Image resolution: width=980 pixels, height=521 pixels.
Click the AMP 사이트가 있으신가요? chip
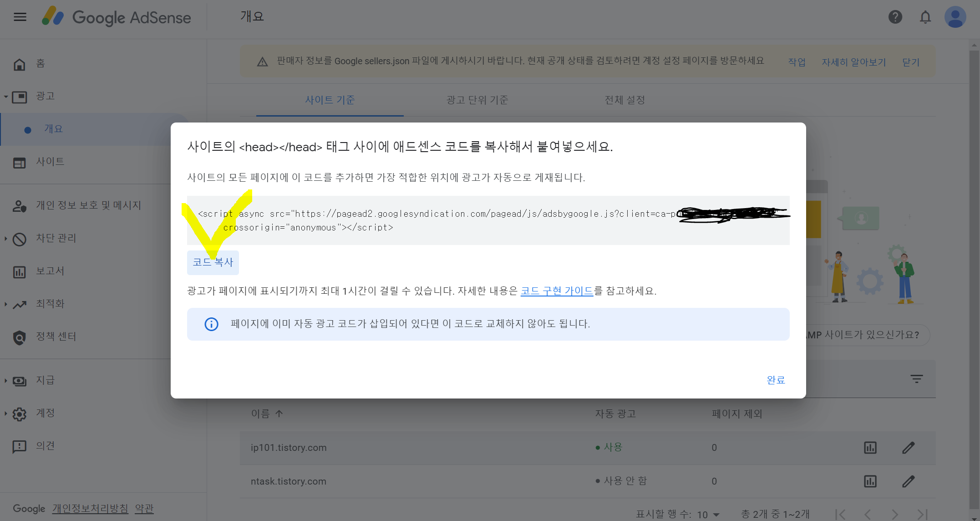click(867, 335)
